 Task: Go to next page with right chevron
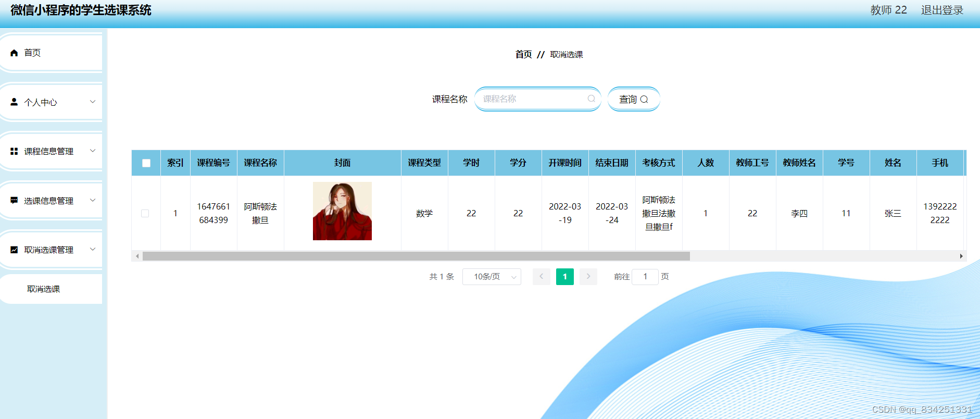[588, 277]
